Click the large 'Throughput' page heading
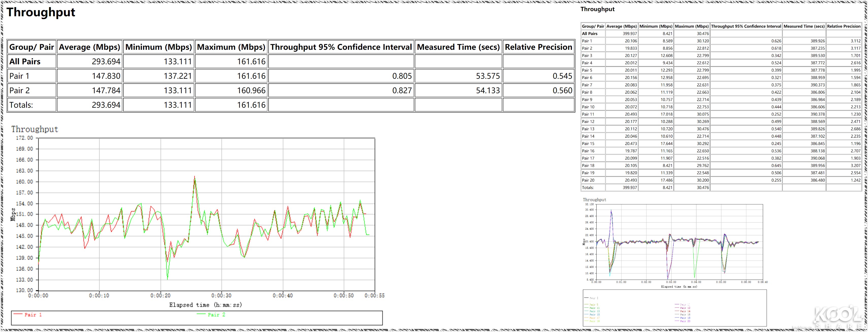Image resolution: width=868 pixels, height=332 pixels. point(41,12)
